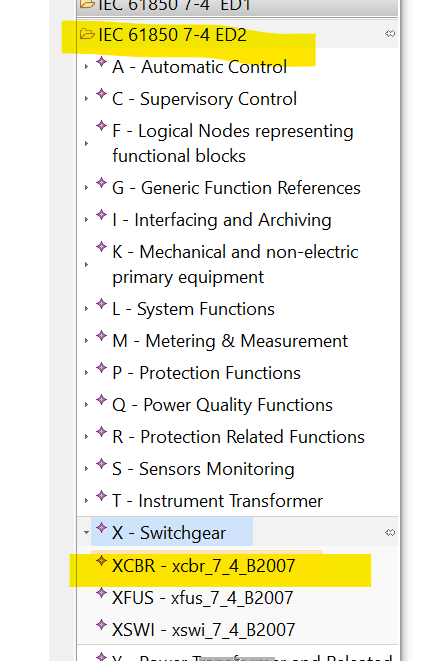Select the K - Mechanical and non-electric primary equipment

pos(235,264)
